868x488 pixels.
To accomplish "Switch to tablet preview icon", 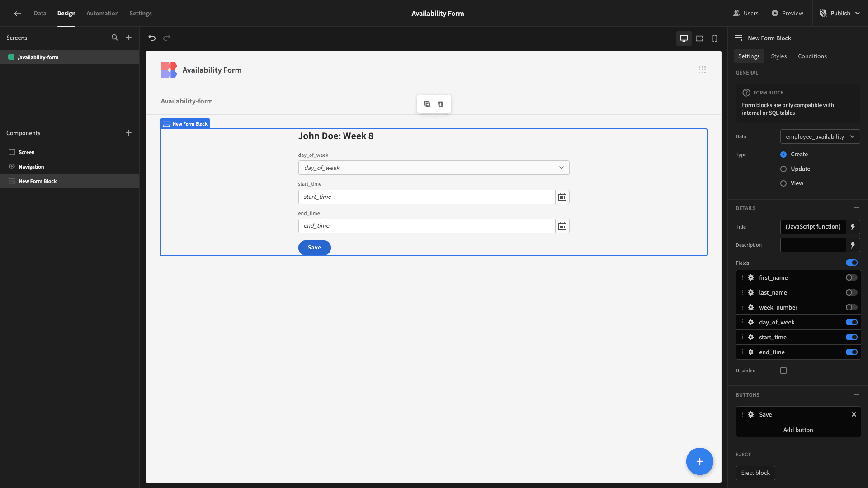I will tap(699, 38).
